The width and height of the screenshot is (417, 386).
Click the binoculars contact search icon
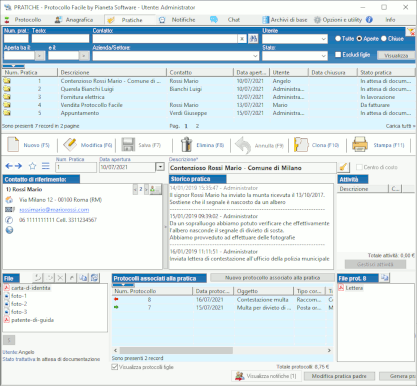click(253, 39)
